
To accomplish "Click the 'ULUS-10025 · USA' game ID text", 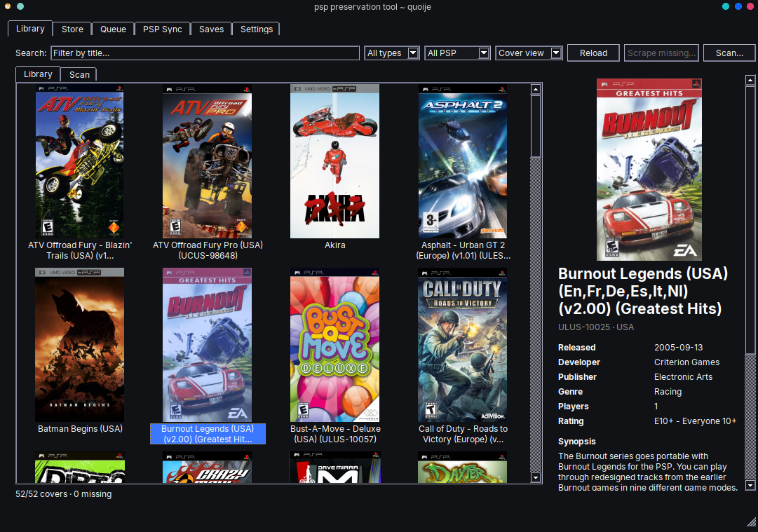I will (x=595, y=327).
